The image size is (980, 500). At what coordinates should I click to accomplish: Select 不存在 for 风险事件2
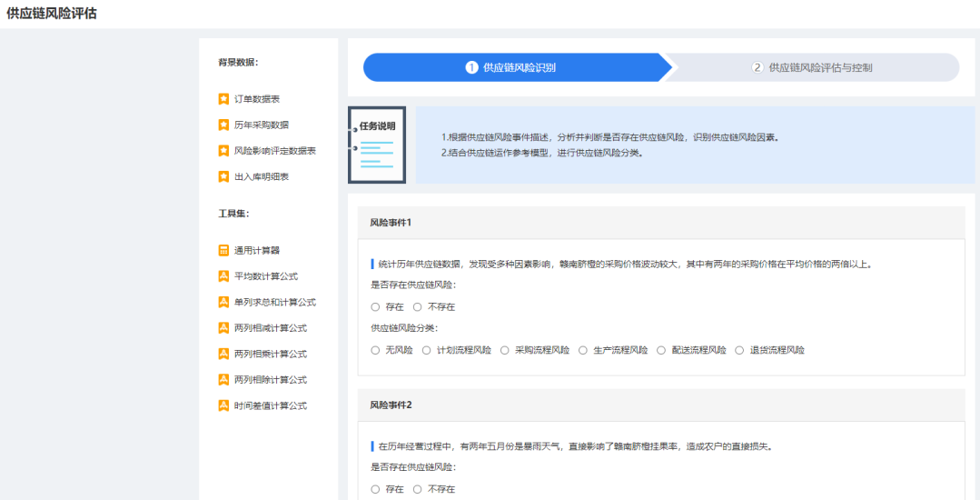[x=418, y=489]
